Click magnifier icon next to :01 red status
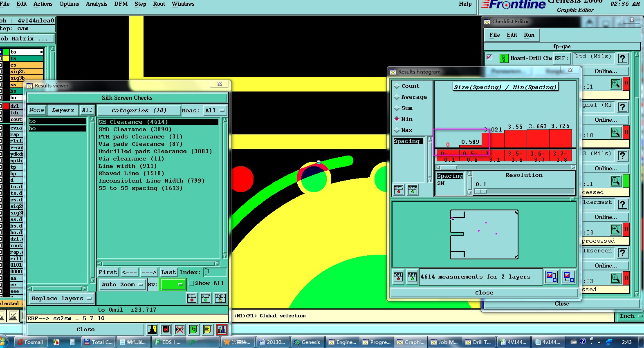Screen dimensions: 644x348 [616, 84]
